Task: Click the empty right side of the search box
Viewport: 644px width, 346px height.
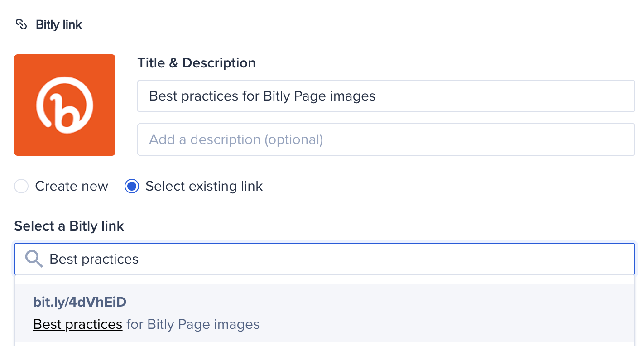Action: tap(498, 259)
